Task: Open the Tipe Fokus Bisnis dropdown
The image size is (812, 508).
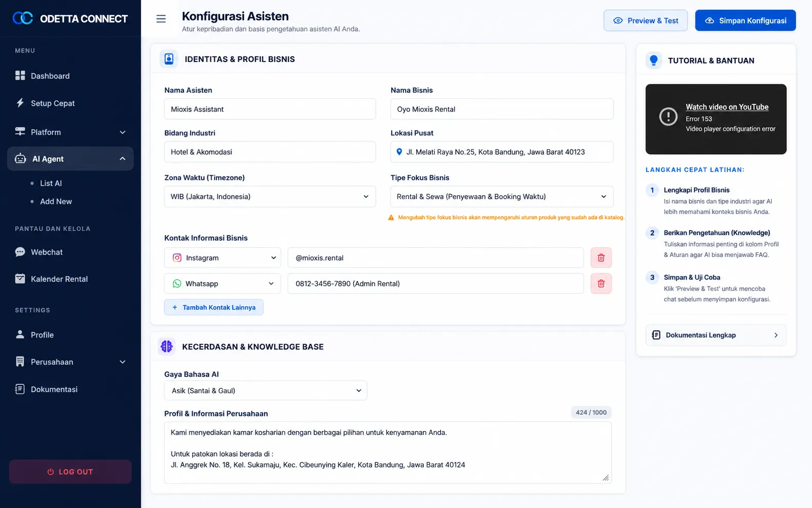Action: click(x=502, y=197)
